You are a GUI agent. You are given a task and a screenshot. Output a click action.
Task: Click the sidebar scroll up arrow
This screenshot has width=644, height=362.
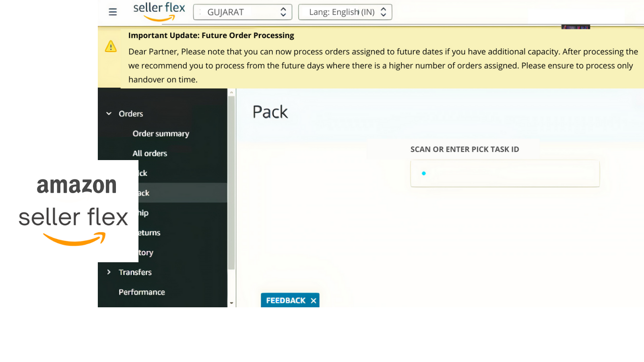[x=231, y=93]
